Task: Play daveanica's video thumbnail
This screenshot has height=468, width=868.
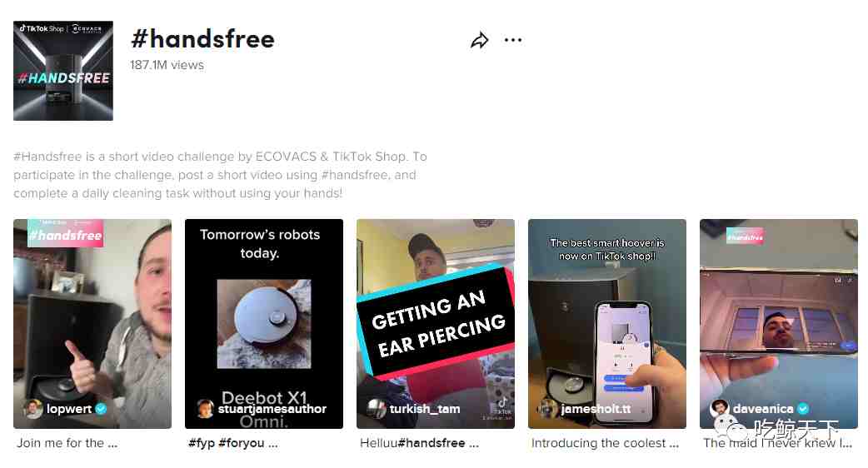Action: [779, 324]
